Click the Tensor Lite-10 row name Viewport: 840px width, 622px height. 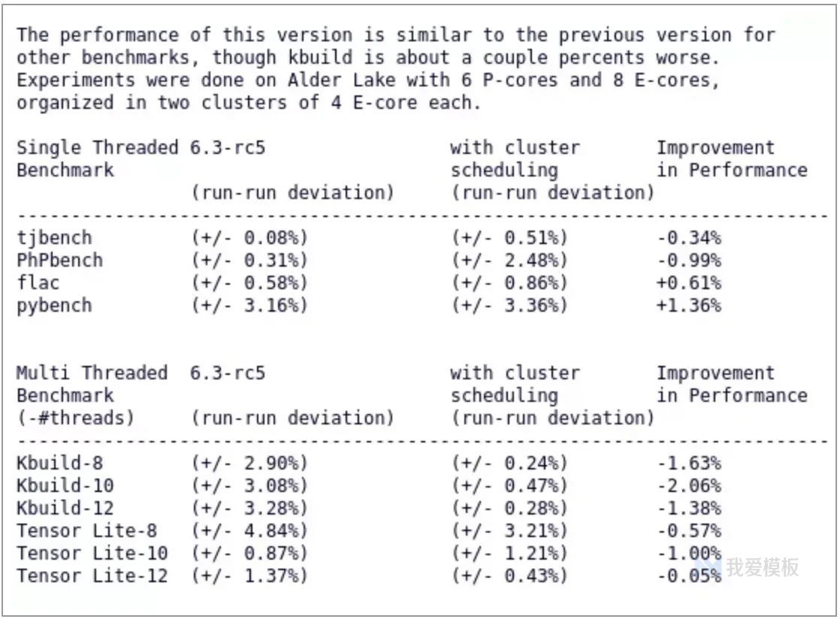[92, 553]
